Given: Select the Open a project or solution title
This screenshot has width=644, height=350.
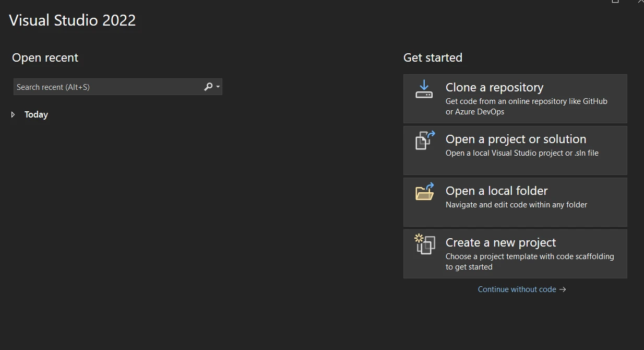Looking at the screenshot, I should point(516,139).
